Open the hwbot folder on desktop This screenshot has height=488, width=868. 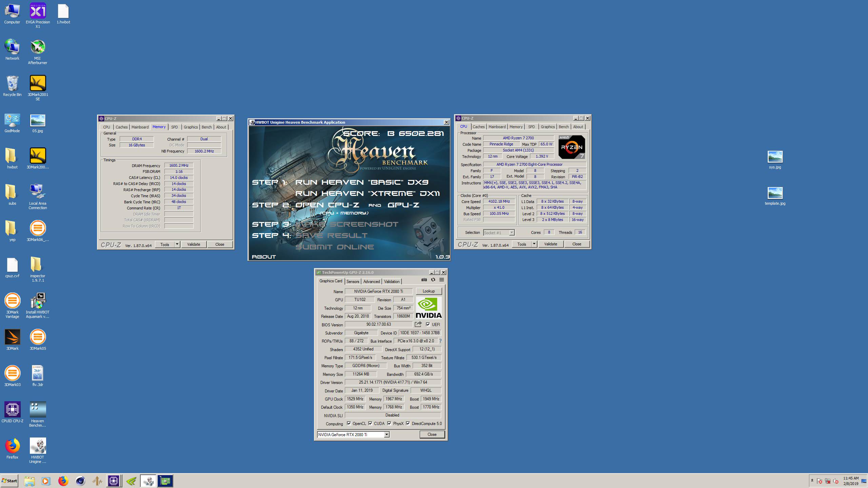point(12,159)
